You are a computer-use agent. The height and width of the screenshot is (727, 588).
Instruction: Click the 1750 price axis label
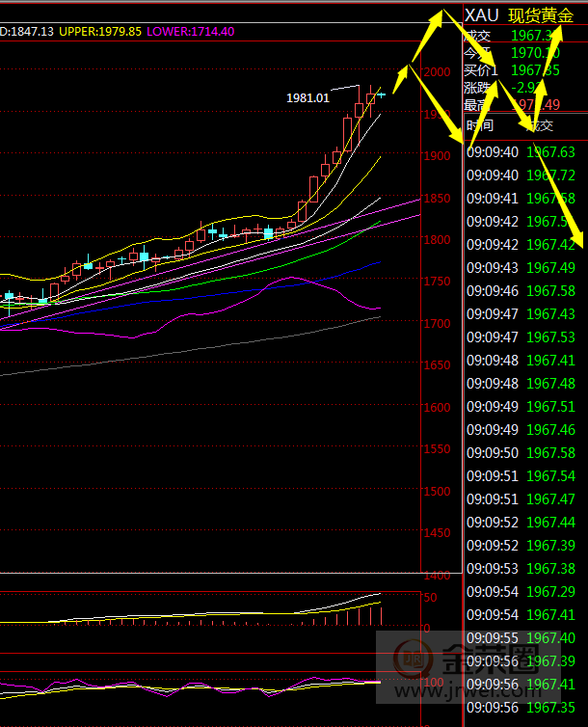(437, 282)
